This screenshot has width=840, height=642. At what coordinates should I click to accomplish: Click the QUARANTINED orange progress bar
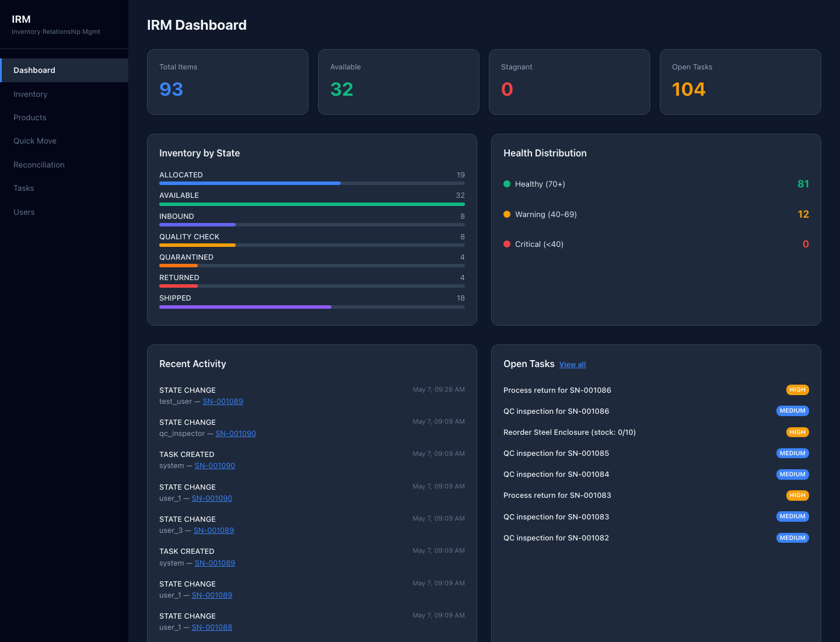coord(178,266)
